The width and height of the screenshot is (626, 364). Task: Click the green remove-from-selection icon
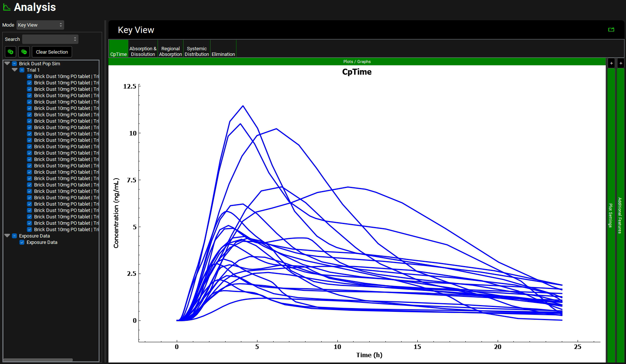[x=24, y=52]
